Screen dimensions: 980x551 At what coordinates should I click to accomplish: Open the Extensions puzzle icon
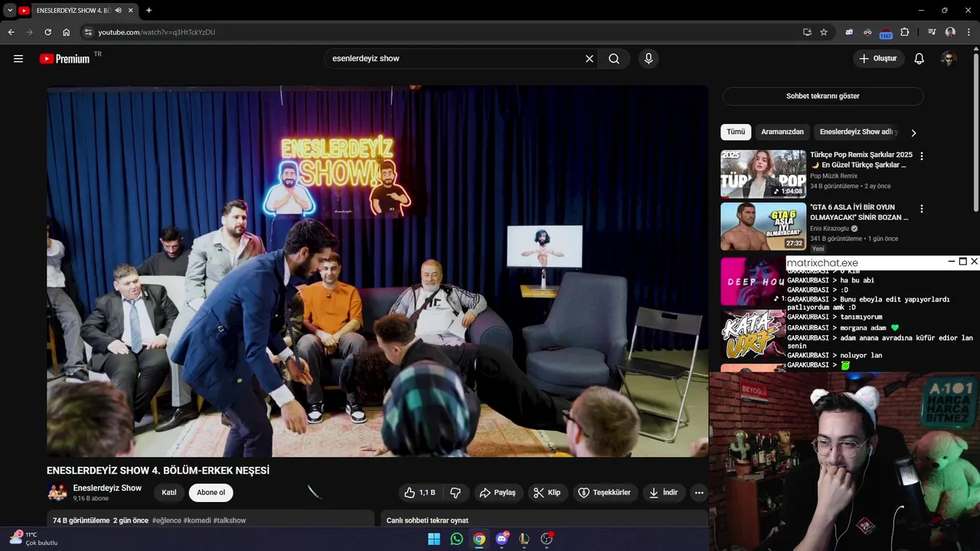point(905,32)
